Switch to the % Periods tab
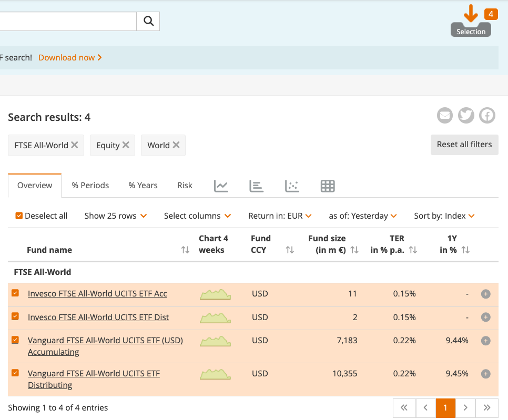The image size is (508, 420). (x=90, y=186)
